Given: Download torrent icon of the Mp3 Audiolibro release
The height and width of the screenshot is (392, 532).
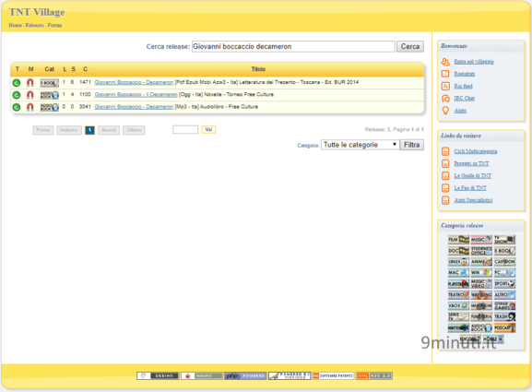Looking at the screenshot, I should (x=17, y=107).
